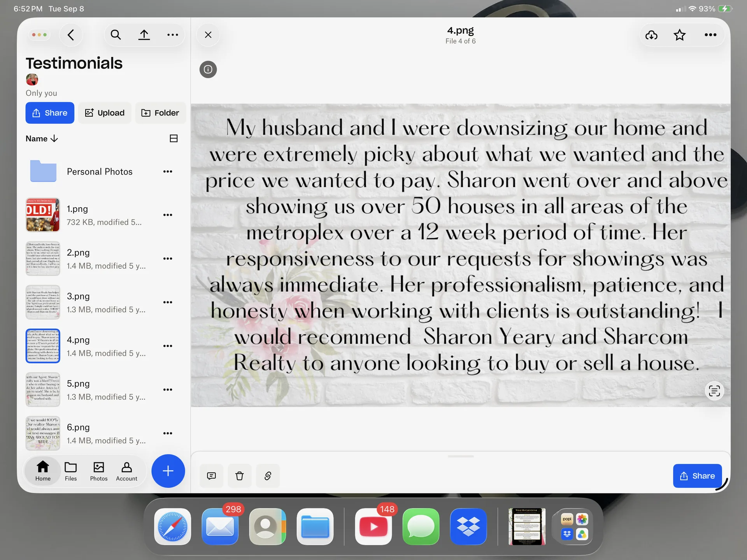Viewport: 747px width, 560px height.
Task: Open the 6.png thumbnail
Action: [43, 433]
